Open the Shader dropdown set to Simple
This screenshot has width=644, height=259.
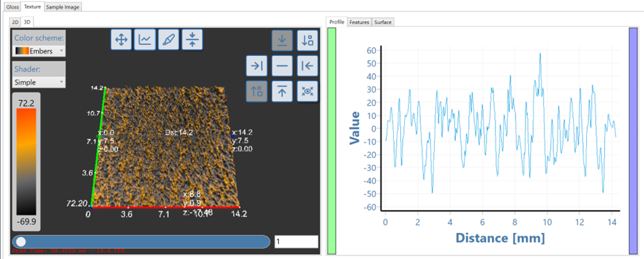coord(39,82)
